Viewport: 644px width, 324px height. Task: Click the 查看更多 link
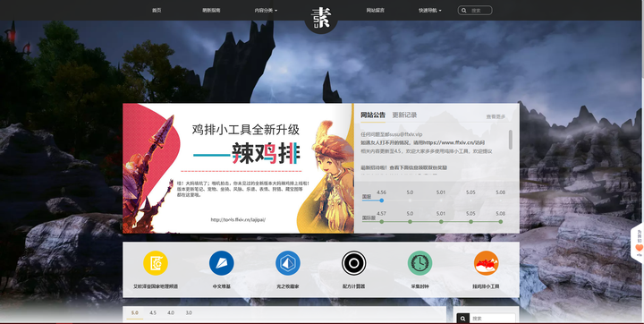pyautogui.click(x=496, y=116)
